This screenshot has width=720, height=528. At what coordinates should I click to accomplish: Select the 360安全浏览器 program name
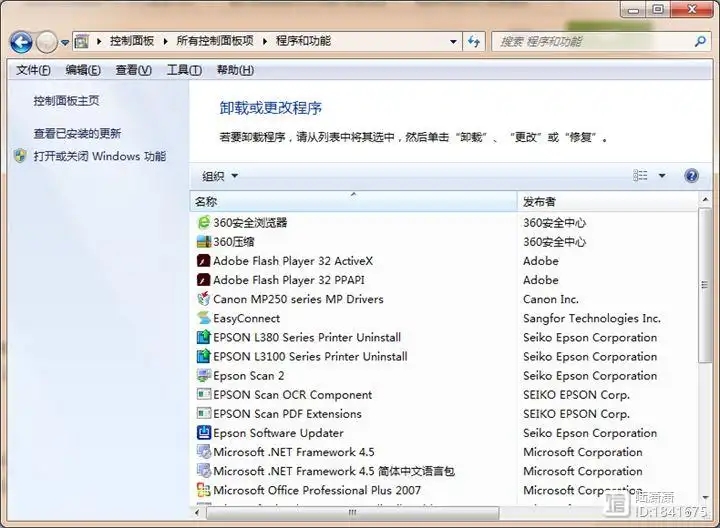point(250,223)
